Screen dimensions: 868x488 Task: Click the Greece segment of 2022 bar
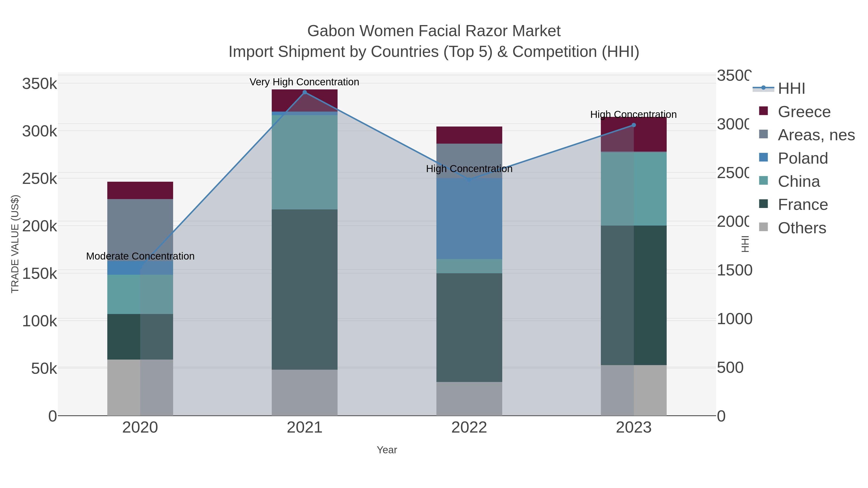469,135
